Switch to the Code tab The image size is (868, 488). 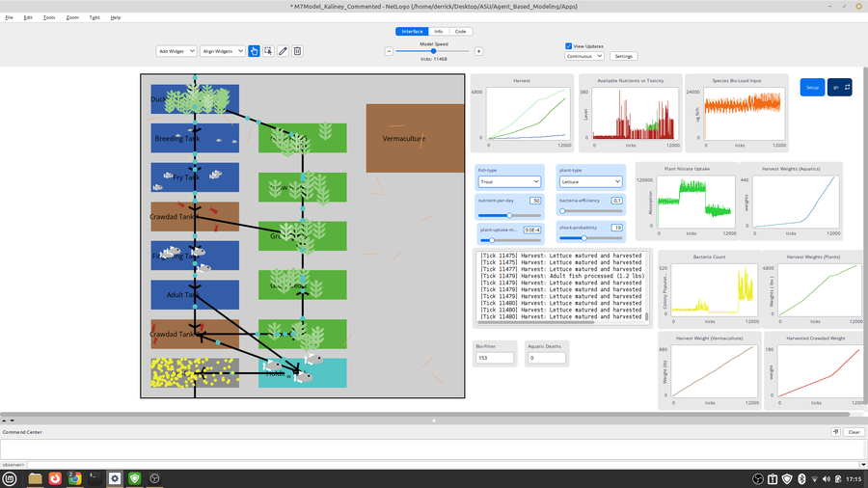(461, 32)
